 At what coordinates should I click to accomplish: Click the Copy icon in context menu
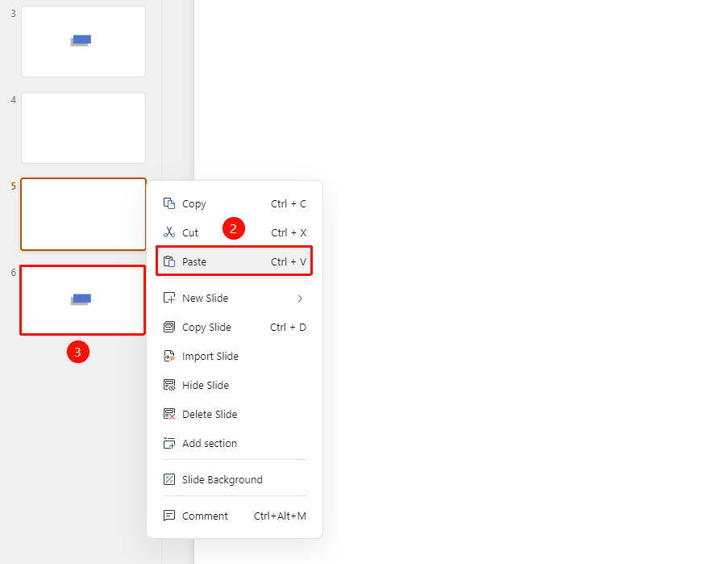click(169, 203)
